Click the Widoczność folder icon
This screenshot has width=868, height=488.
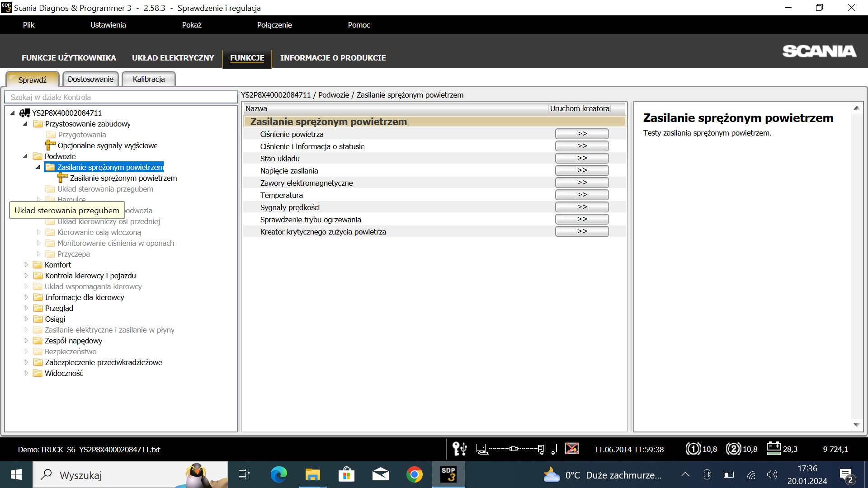38,373
